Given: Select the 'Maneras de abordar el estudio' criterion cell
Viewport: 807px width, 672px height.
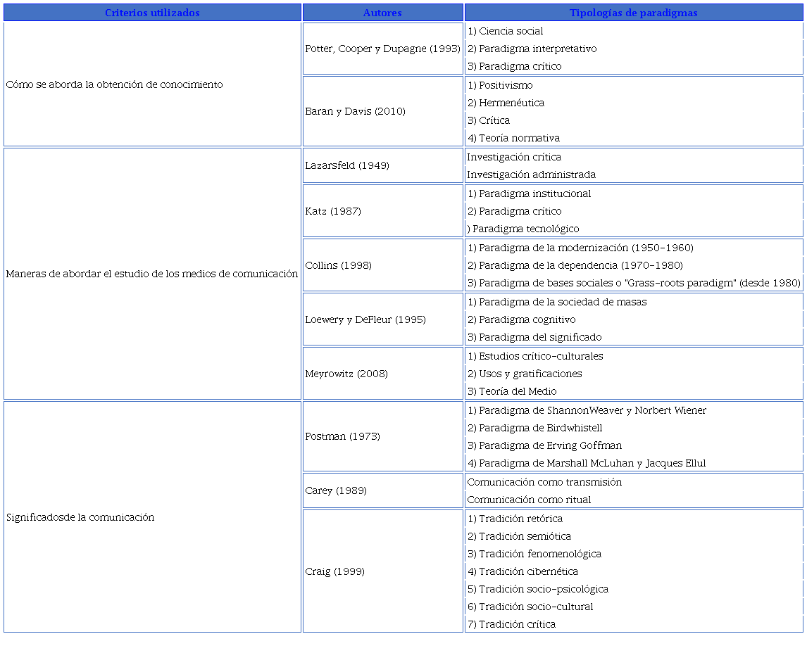Looking at the screenshot, I should tap(152, 274).
